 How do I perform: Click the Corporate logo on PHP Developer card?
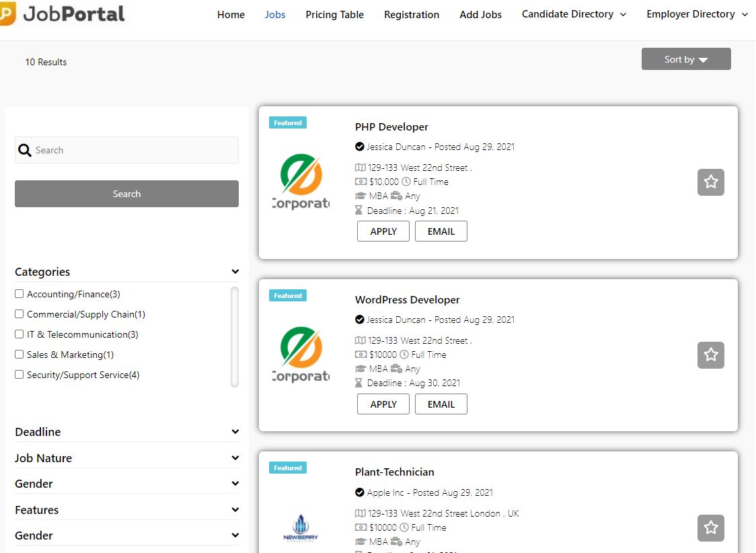(x=301, y=182)
